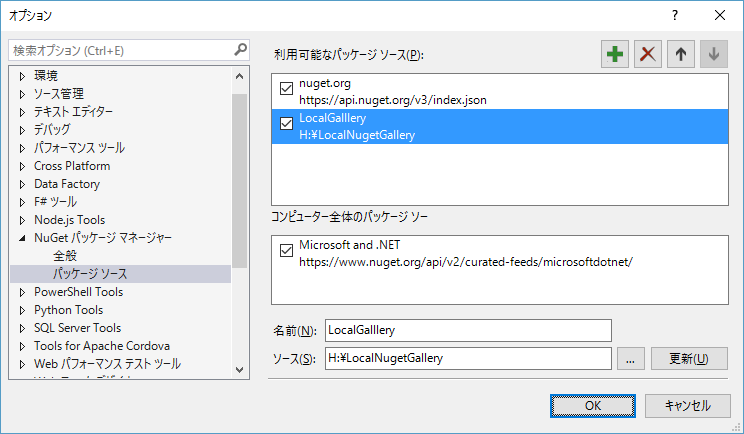This screenshot has height=434, width=744.
Task: Move selected source up with up arrow
Action: (x=681, y=54)
